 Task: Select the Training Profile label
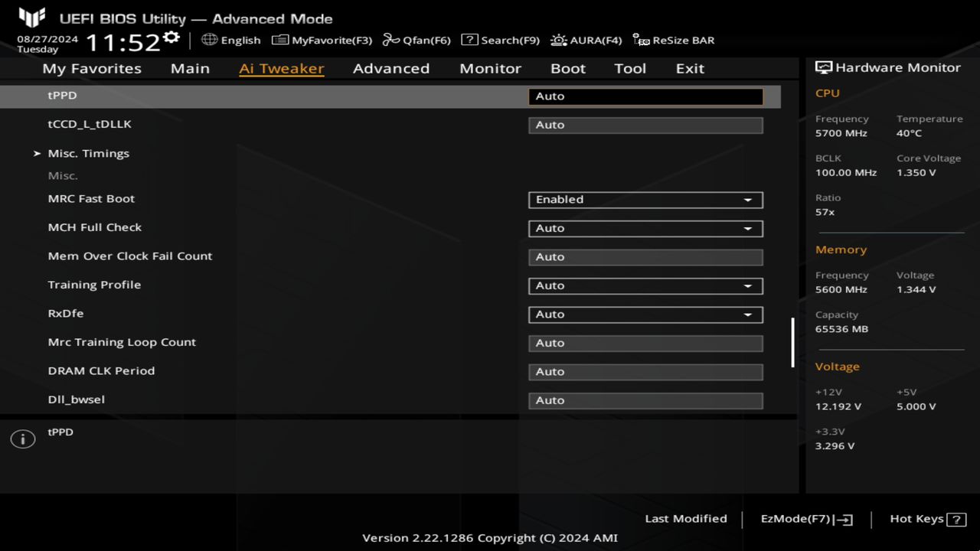(x=94, y=285)
